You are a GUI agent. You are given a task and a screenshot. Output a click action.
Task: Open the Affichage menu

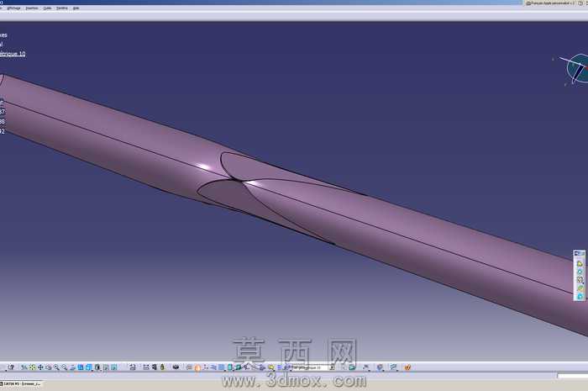pos(14,8)
